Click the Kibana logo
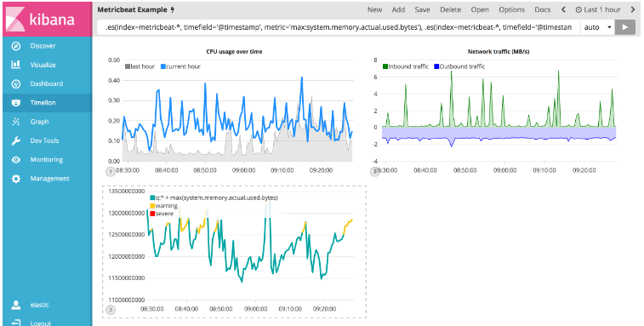The image size is (644, 326). click(x=48, y=19)
